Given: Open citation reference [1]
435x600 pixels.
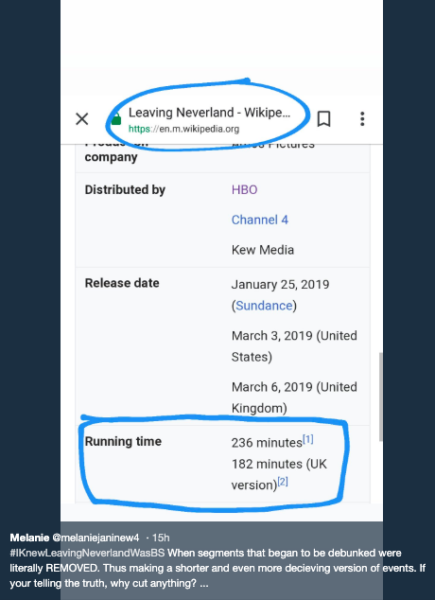Looking at the screenshot, I should coord(308,440).
